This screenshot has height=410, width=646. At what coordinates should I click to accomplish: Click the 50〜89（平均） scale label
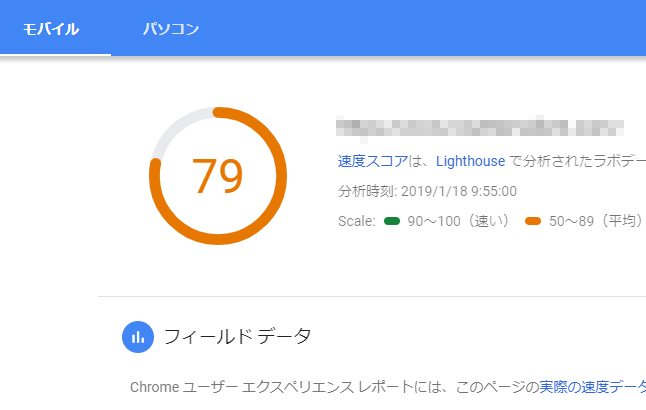tap(597, 221)
